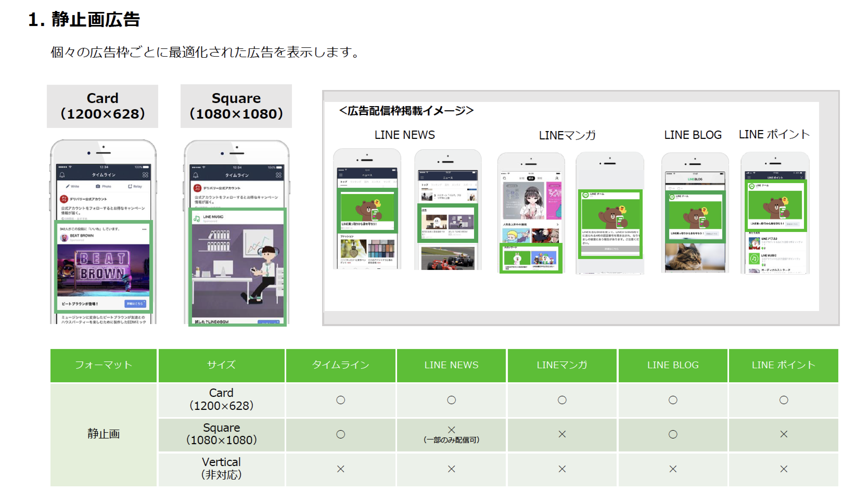
Task: Click the 'Card (1200×628)' gray label box
Action: pyautogui.click(x=103, y=106)
